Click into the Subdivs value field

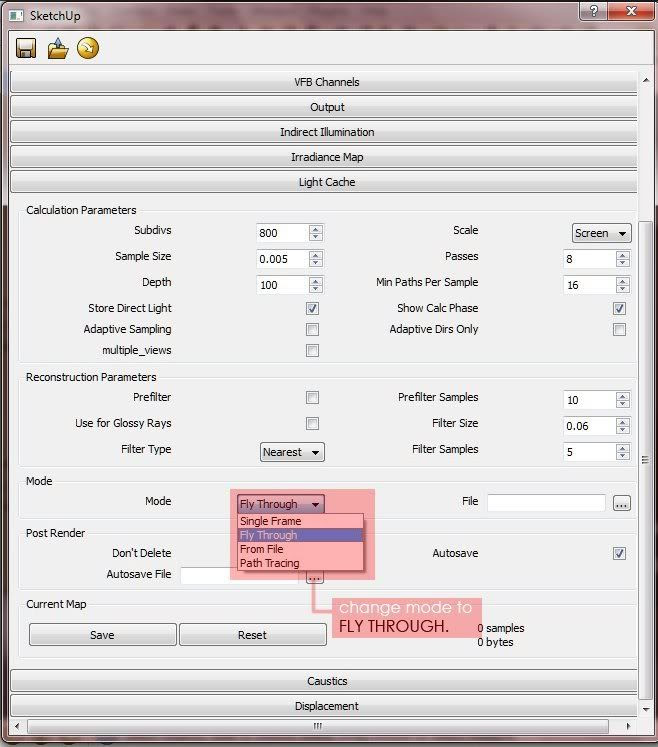click(282, 233)
